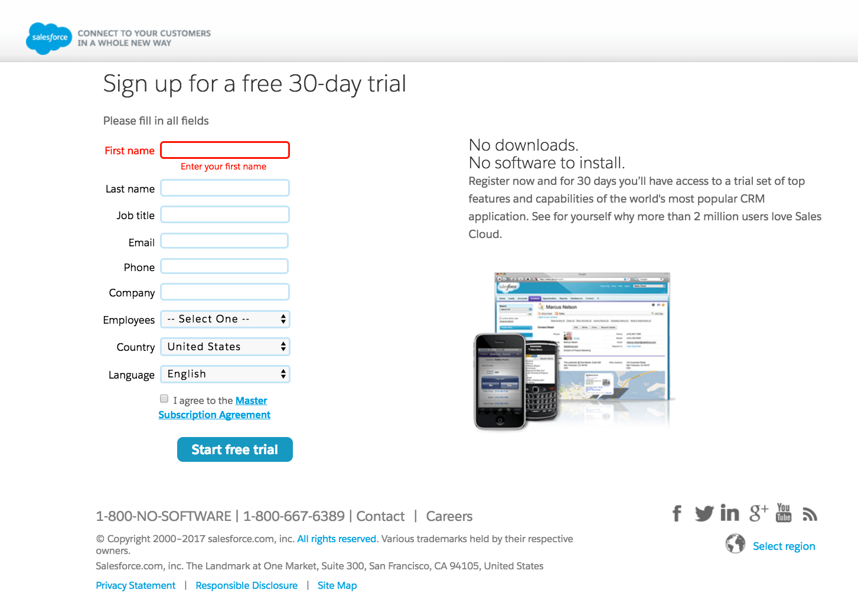Click the 'Sign up for a free 30-day trial' heading
The image size is (858, 616).
coord(255,84)
